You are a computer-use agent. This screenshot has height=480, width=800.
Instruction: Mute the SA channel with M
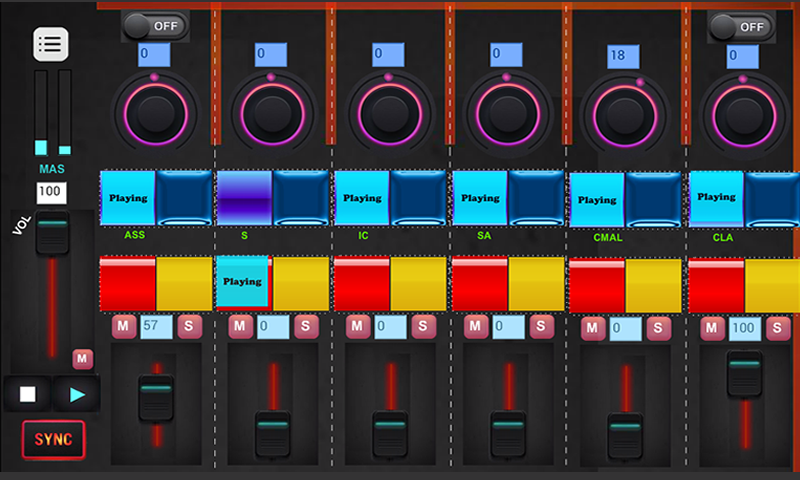(476, 326)
